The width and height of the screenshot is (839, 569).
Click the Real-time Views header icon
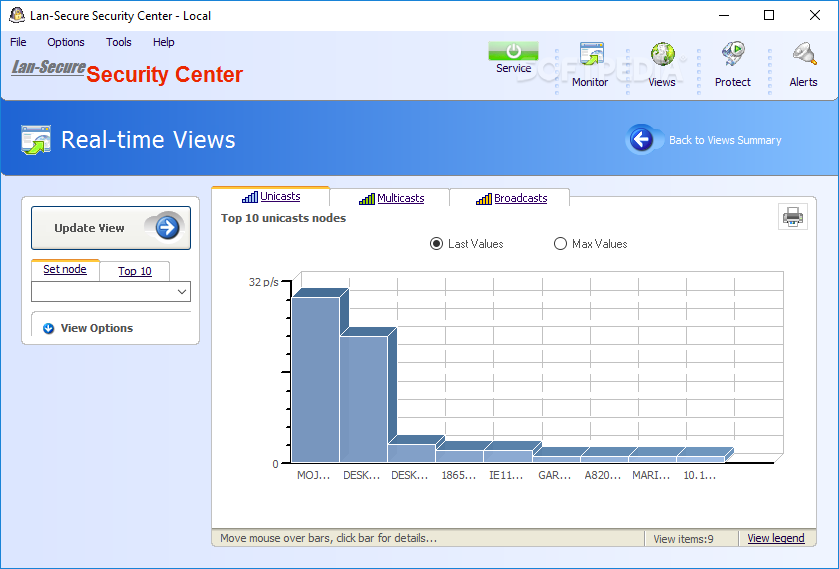tap(36, 140)
